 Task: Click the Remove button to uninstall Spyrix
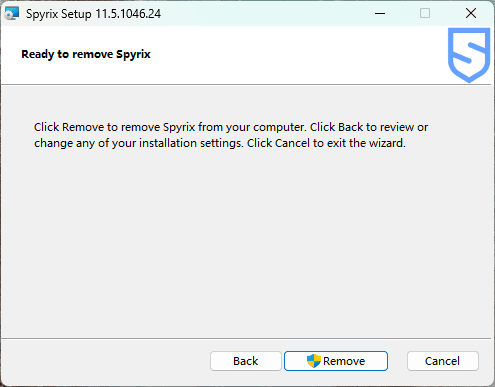tap(336, 361)
